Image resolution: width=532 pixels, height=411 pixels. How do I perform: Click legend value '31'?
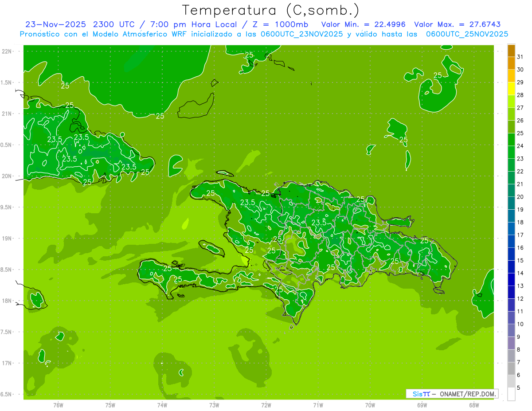[x=520, y=57]
